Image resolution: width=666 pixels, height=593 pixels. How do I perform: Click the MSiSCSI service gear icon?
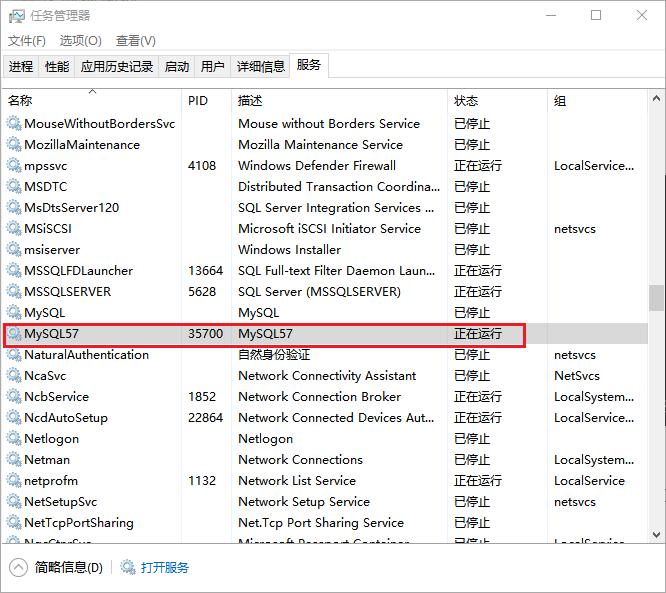coord(14,229)
